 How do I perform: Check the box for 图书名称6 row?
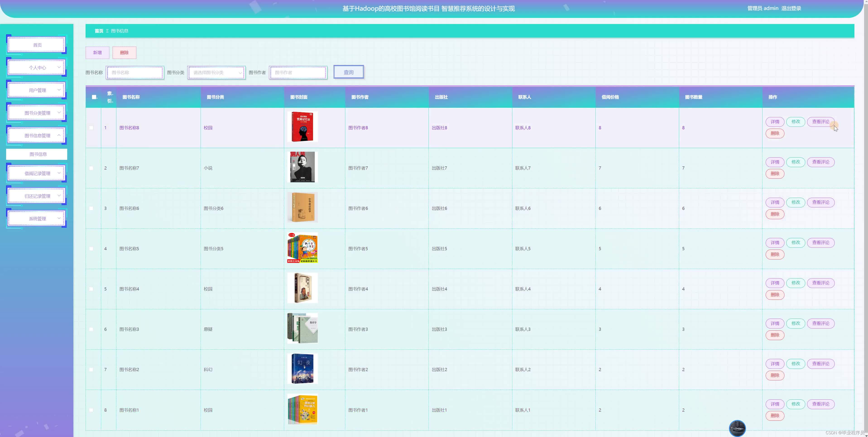(91, 208)
